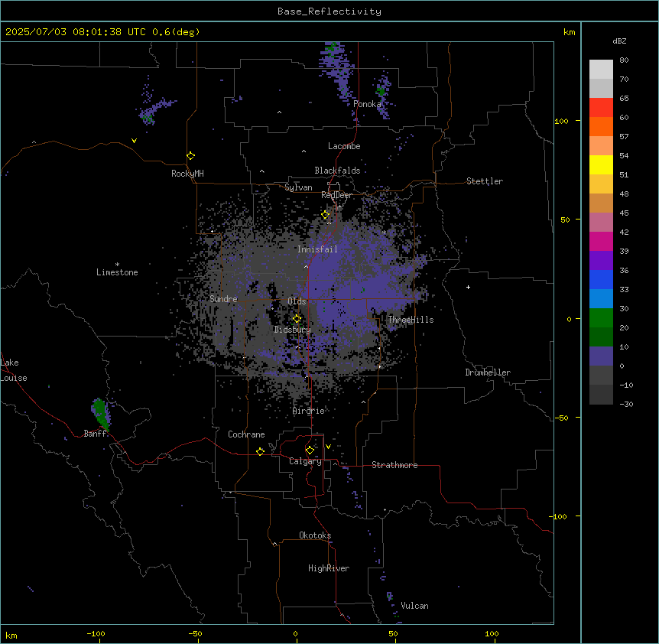The image size is (659, 644).
Task: Click the Strathmore town label
Action: (394, 465)
